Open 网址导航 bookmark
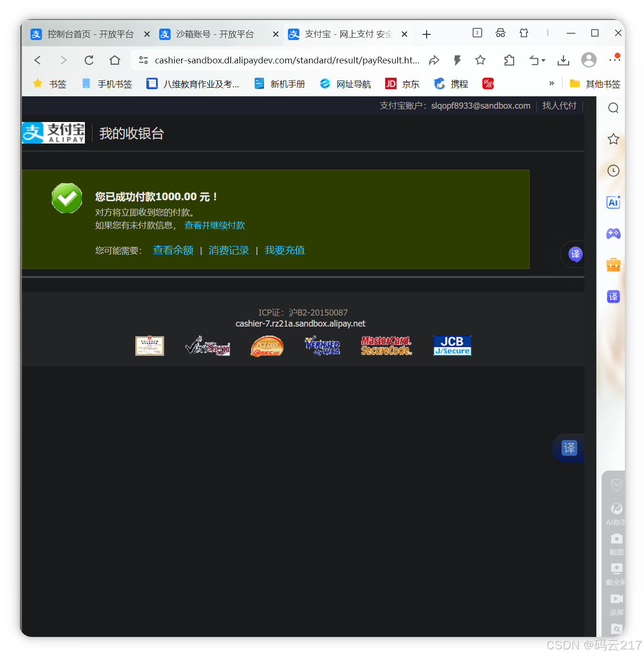The height and width of the screenshot is (656, 644). coord(346,84)
